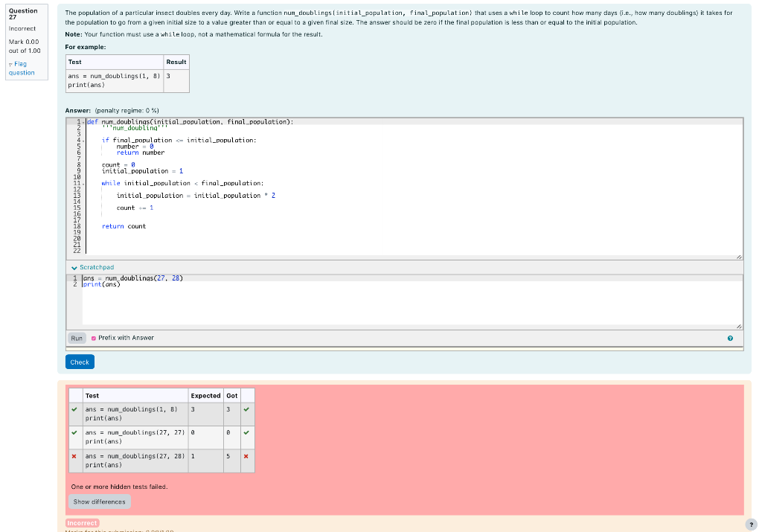This screenshot has height=532, width=762.
Task: Click Show differences to compare outputs
Action: click(99, 501)
